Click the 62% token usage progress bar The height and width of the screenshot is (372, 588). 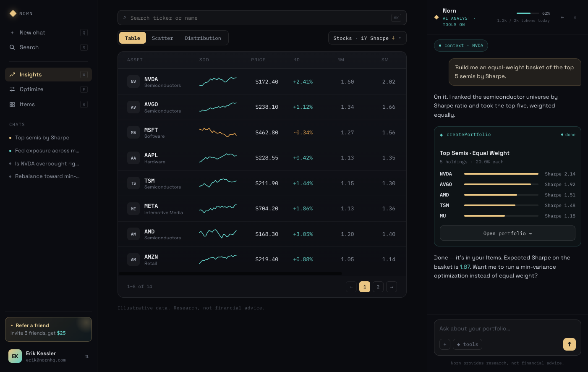point(528,13)
